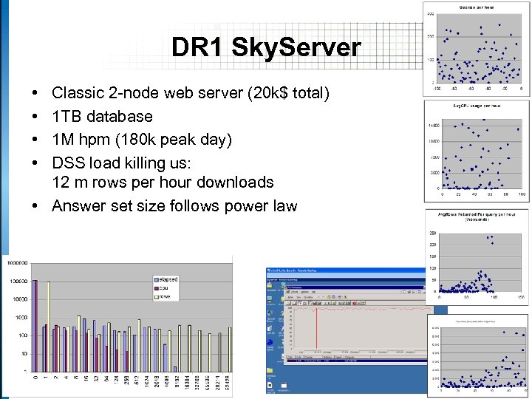Open the blue Internet Explorer desktop icon
Image resolution: width=532 pixels, height=399 pixels.
tap(270, 343)
